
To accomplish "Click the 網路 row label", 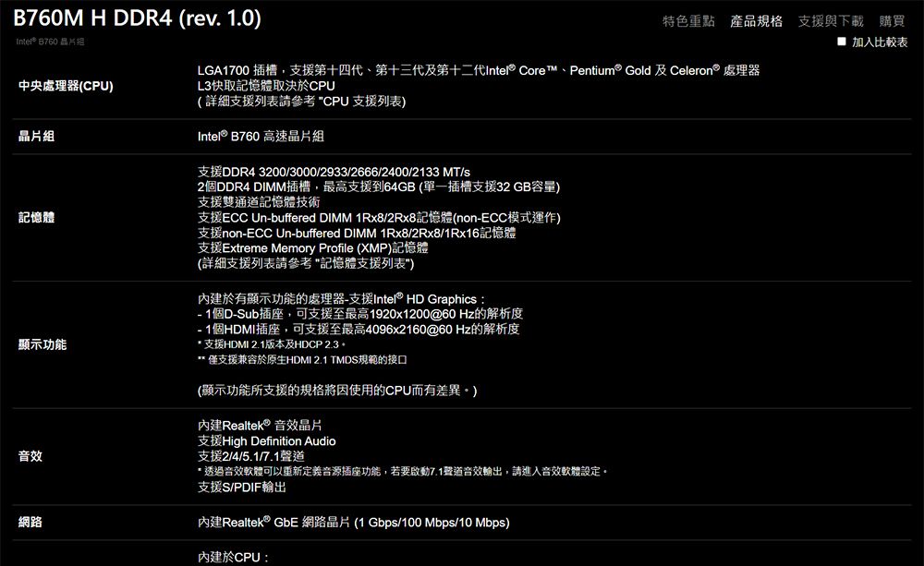I will 30,522.
